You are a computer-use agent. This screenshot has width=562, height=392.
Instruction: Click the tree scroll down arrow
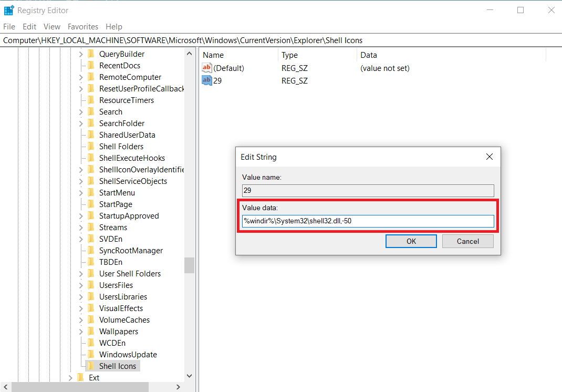pyautogui.click(x=189, y=376)
